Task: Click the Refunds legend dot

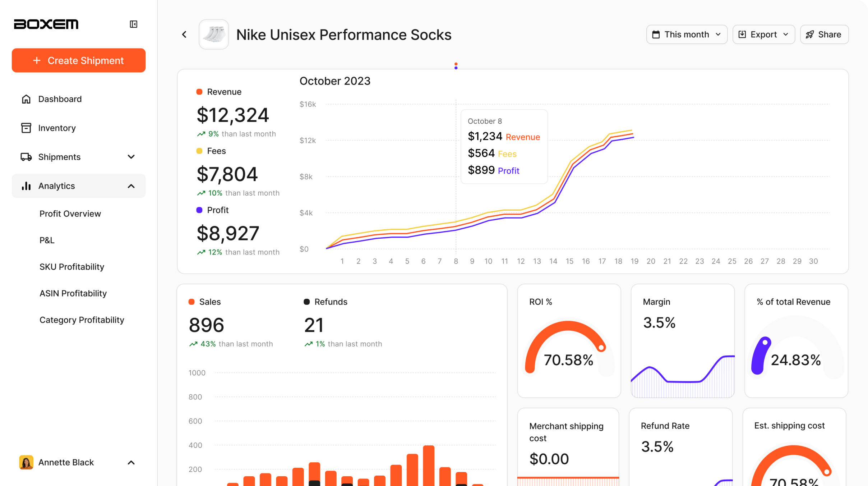Action: [306, 302]
